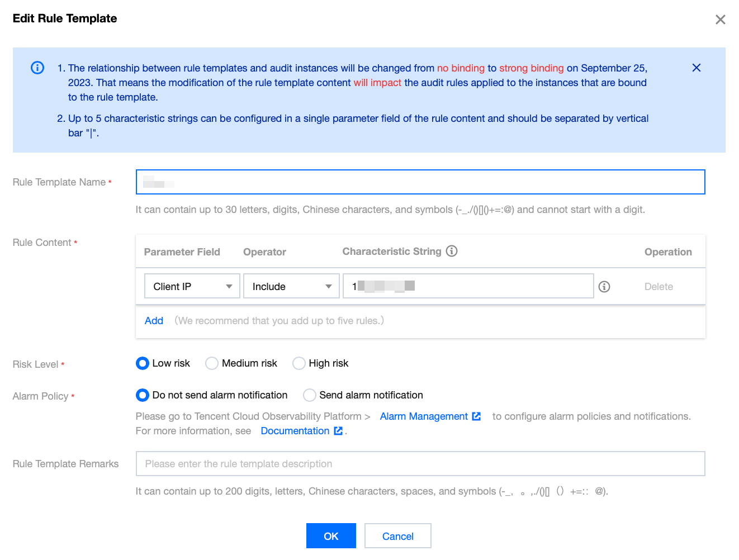The image size is (739, 560).
Task: Dismiss the blue notice banner
Action: pyautogui.click(x=696, y=68)
